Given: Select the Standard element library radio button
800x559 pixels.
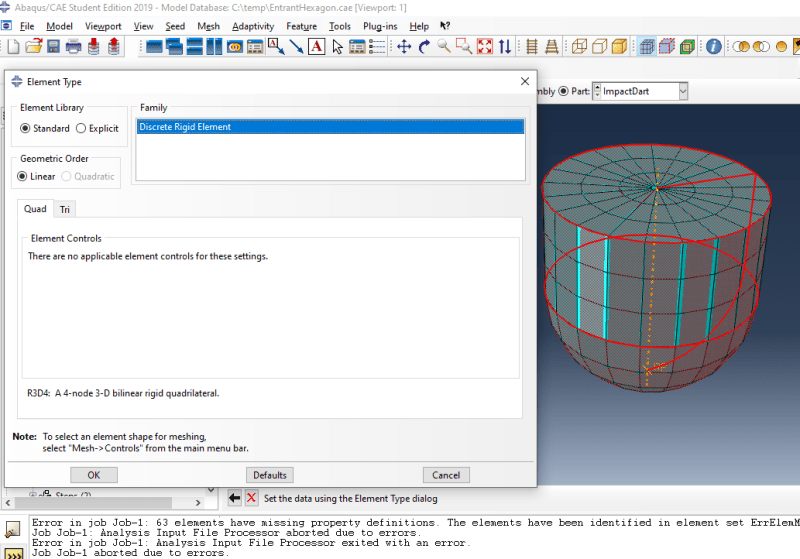Looking at the screenshot, I should (x=25, y=129).
